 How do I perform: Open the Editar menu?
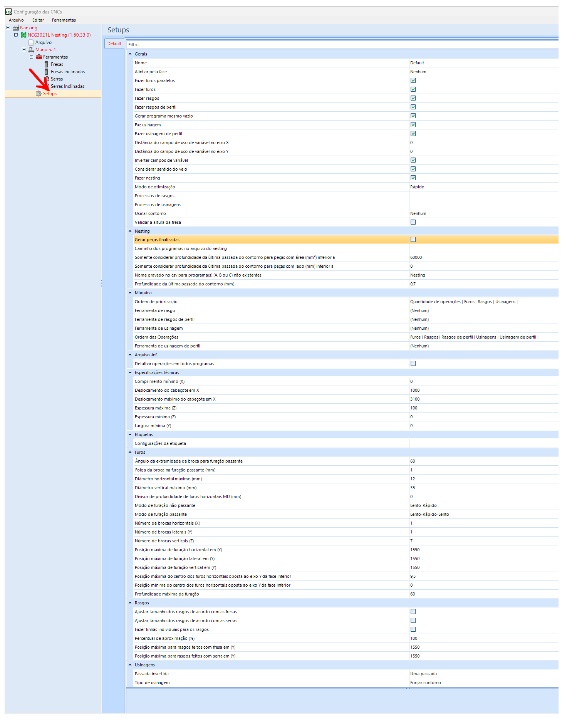38,20
